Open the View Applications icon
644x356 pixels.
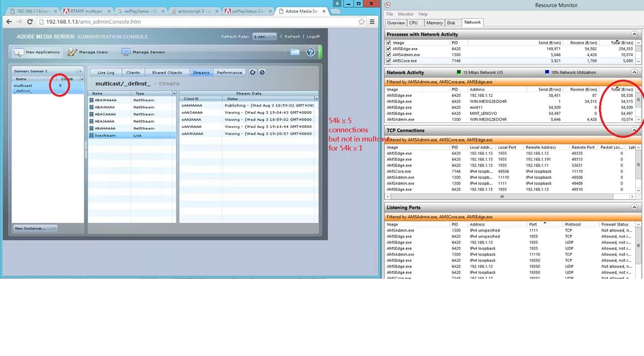tap(18, 52)
